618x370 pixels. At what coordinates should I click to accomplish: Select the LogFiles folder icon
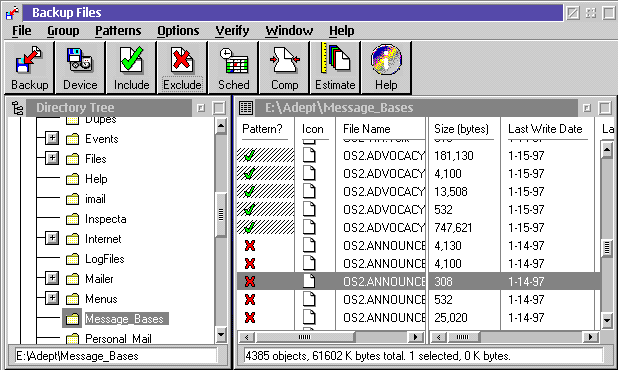(72, 259)
